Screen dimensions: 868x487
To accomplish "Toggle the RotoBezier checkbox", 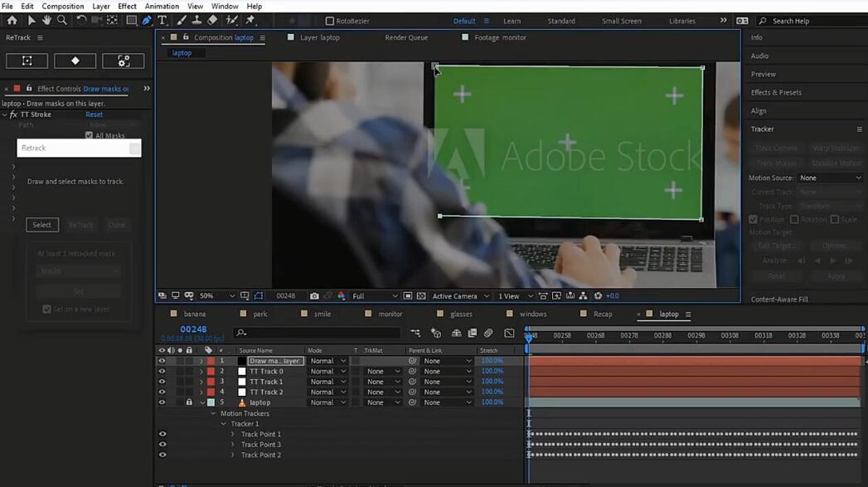I will click(x=330, y=21).
